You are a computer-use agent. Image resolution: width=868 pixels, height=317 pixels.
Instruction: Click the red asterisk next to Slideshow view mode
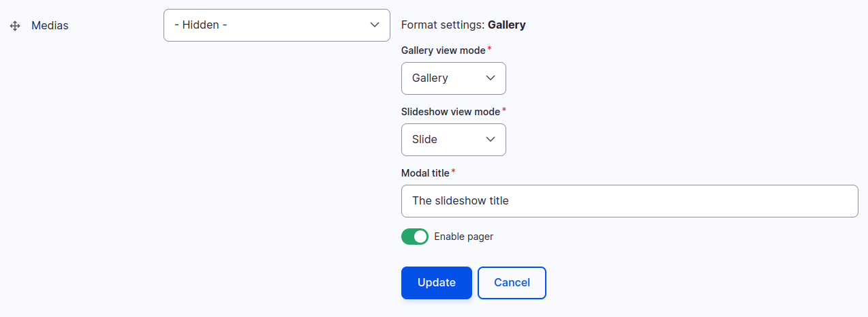pyautogui.click(x=504, y=110)
